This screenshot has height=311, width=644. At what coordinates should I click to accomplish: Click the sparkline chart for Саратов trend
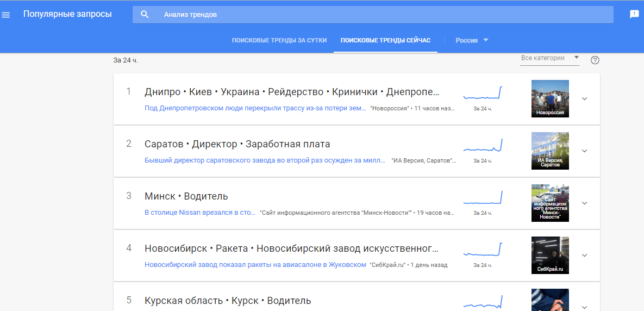[x=483, y=146]
